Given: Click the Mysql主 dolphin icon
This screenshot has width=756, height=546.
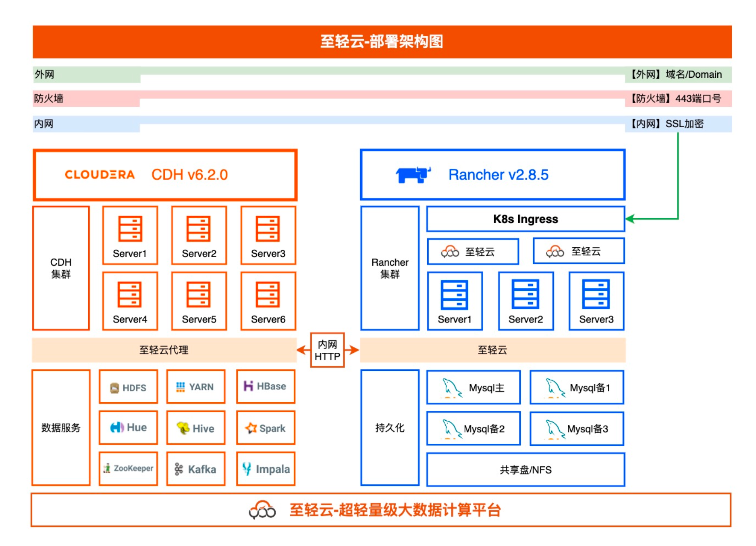Looking at the screenshot, I should pos(451,388).
